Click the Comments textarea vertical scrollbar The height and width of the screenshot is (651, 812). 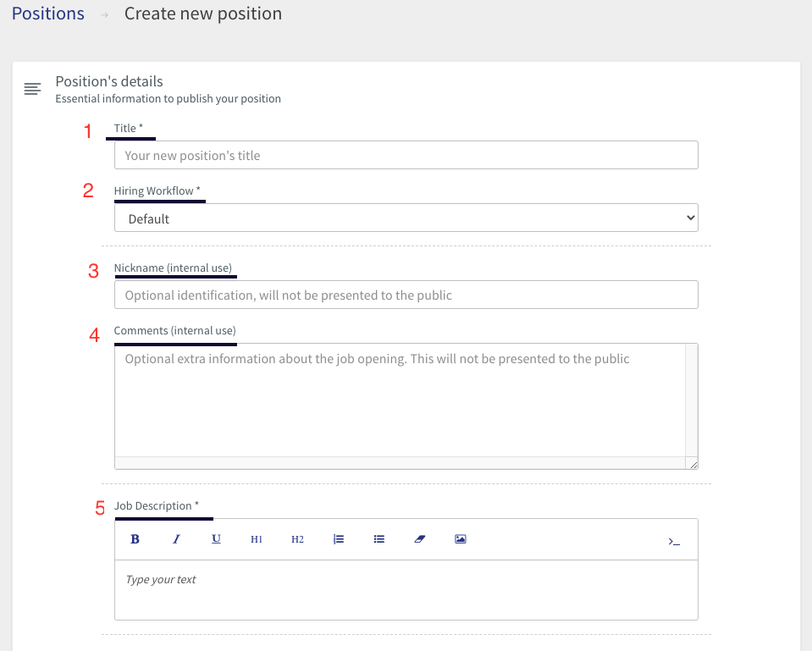691,400
